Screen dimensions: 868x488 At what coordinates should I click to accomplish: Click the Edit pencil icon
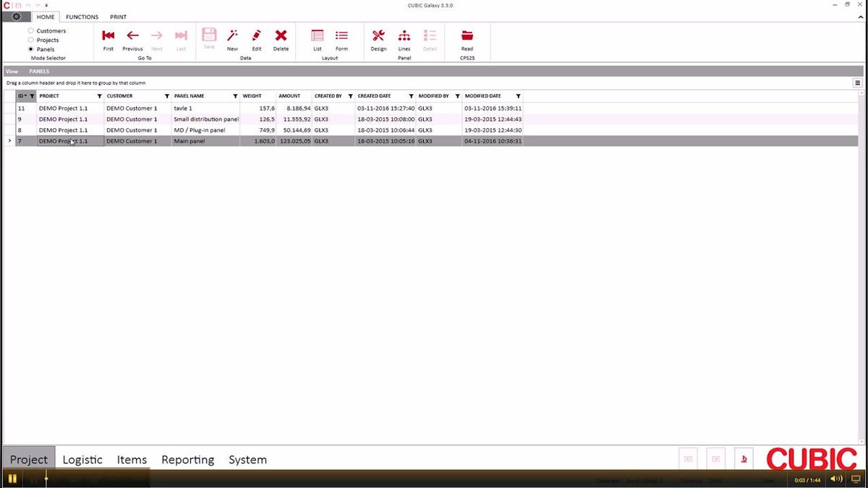257,36
